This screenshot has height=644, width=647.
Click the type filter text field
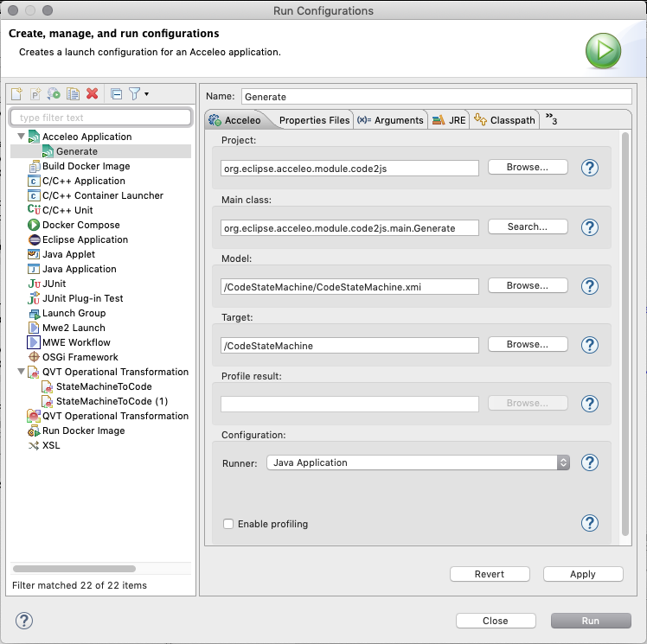pyautogui.click(x=101, y=118)
